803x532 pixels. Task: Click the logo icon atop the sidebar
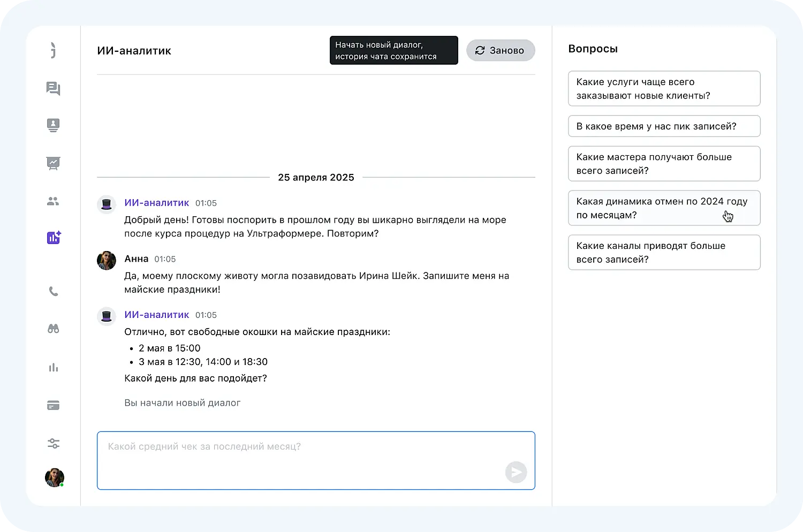click(53, 50)
